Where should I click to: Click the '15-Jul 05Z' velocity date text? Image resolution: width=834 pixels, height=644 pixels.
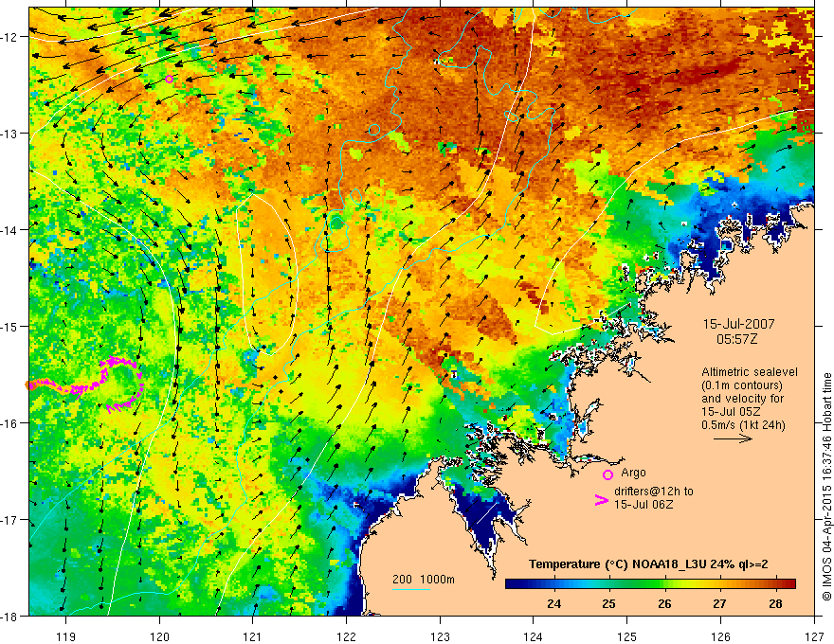pyautogui.click(x=731, y=412)
